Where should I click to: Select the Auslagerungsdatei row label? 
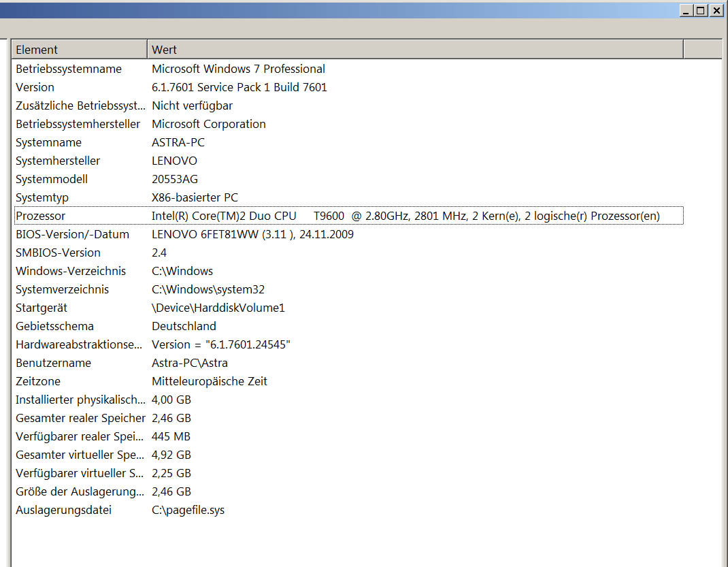click(63, 511)
